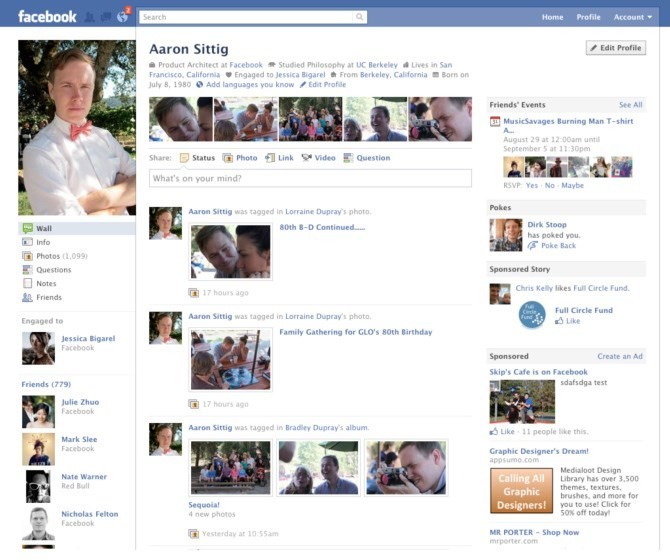Click the friend requests icon in top bar
The width and height of the screenshot is (670, 560).
(90, 17)
